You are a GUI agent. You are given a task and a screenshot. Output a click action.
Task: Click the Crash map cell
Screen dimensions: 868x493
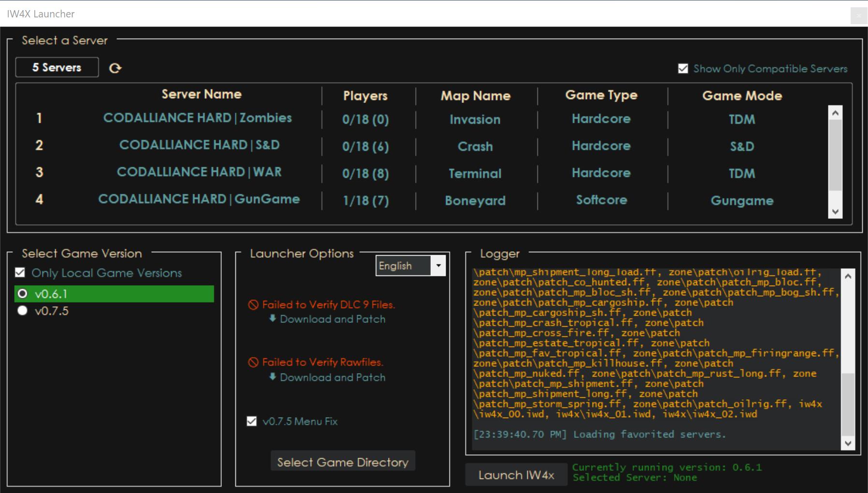coord(475,146)
